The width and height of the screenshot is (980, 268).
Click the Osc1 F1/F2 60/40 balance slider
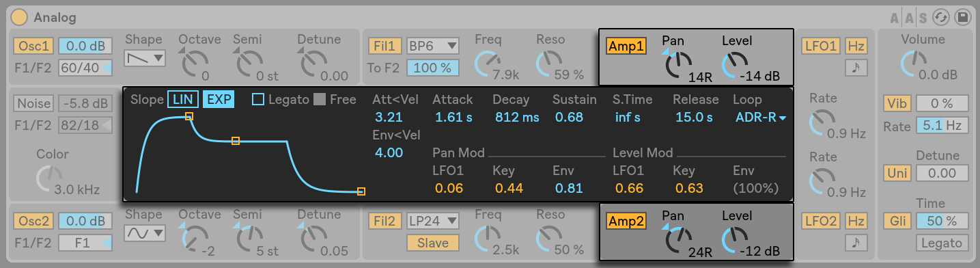85,68
